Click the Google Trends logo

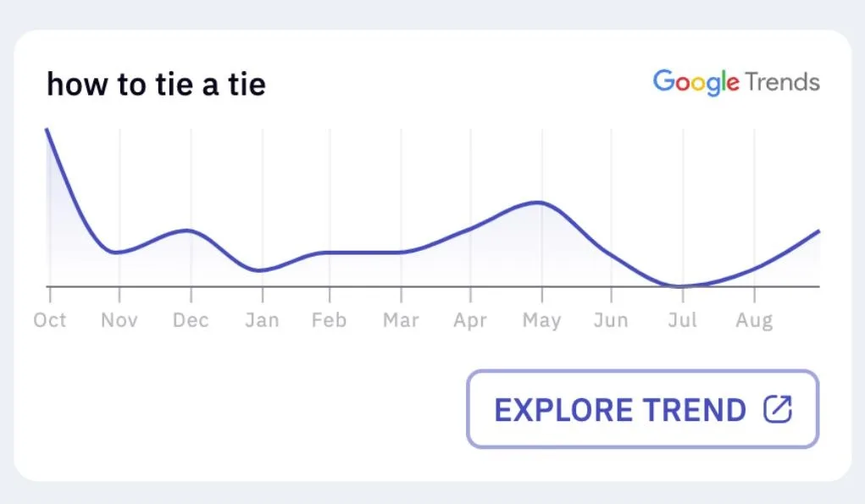[x=736, y=83]
